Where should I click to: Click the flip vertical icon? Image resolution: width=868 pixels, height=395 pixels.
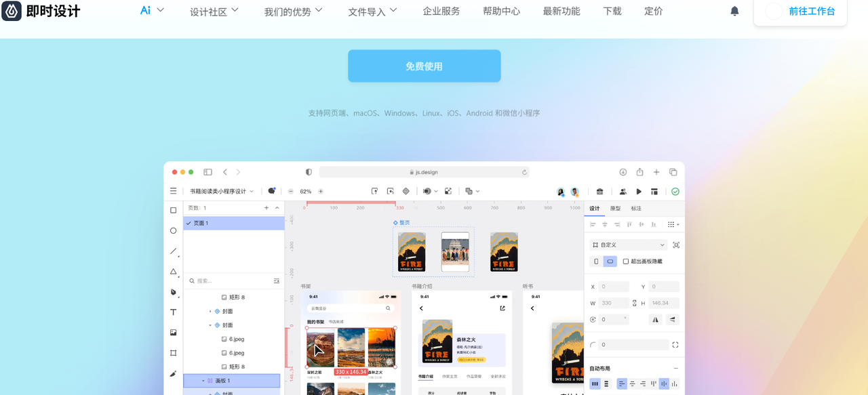pos(672,319)
